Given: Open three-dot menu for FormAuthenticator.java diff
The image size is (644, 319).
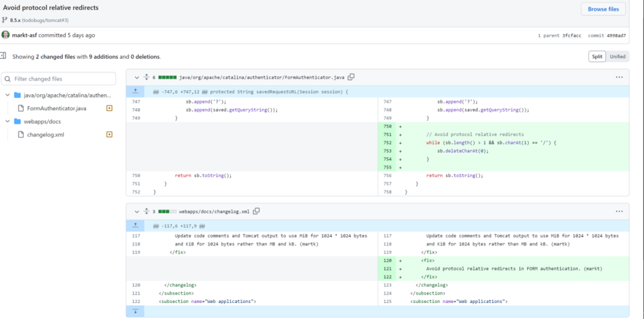Looking at the screenshot, I should (x=619, y=77).
